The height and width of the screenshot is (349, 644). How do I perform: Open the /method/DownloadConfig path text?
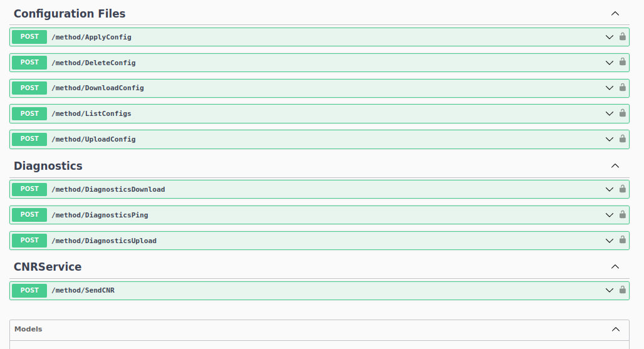click(x=98, y=88)
